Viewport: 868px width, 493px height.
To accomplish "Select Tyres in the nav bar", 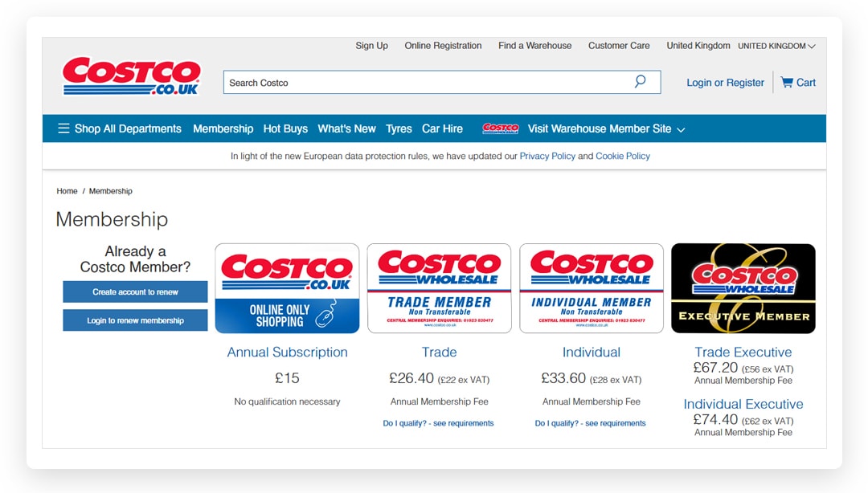I will 399,128.
